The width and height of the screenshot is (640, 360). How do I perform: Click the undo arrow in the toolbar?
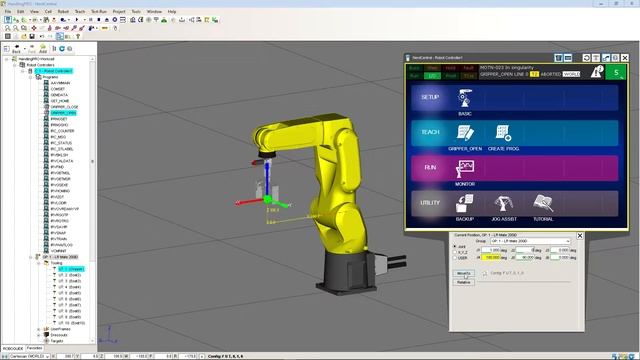point(42,36)
